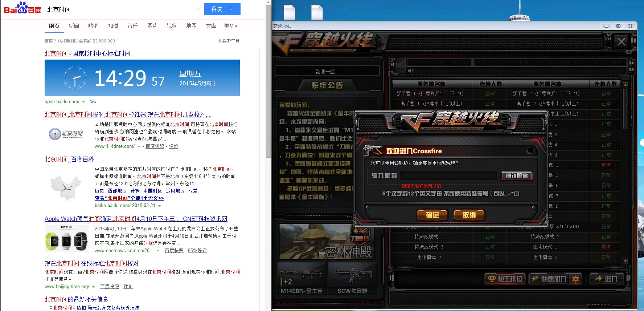The height and width of the screenshot is (311, 644).
Task: Click 评价 link for 114time result
Action: pos(173,146)
